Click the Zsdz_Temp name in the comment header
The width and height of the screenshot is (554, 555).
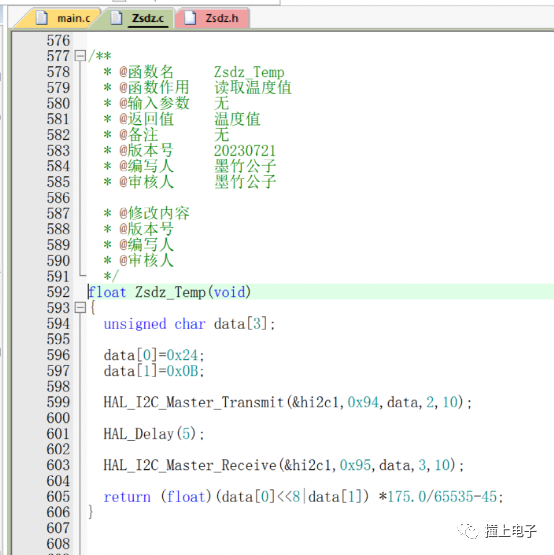[x=249, y=72]
